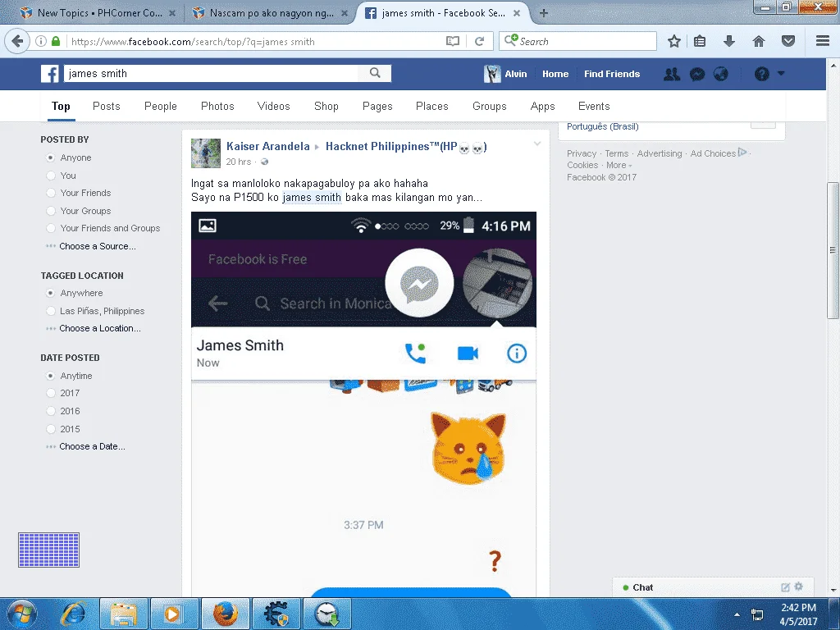Select the You radio button
The width and height of the screenshot is (840, 630).
(x=50, y=176)
